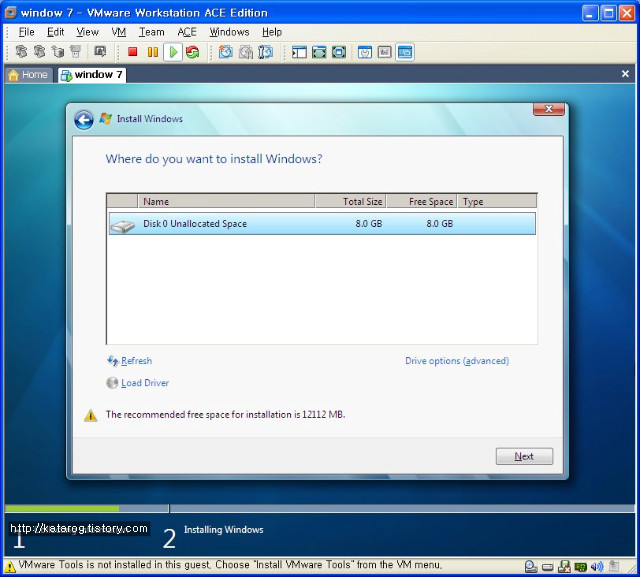This screenshot has height=577, width=640.
Task: Close the Install Windows dialog
Action: (x=549, y=109)
